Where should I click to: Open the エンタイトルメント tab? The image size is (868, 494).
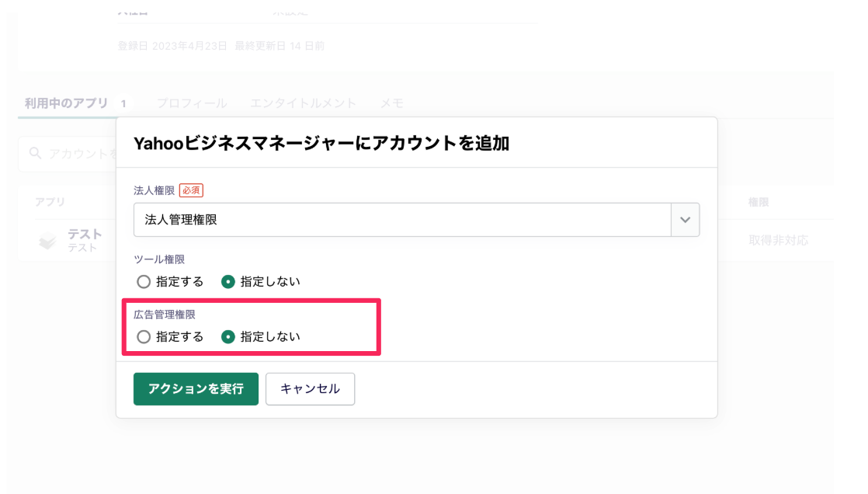(304, 103)
